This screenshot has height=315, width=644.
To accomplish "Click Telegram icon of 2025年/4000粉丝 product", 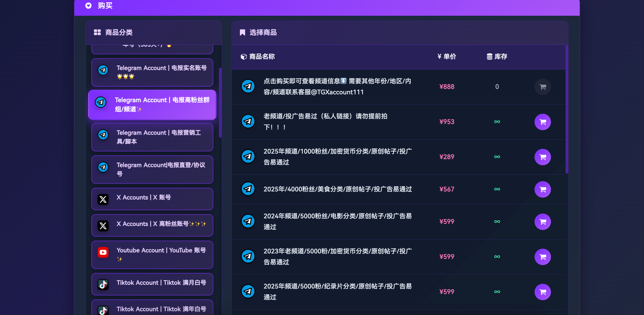I will point(248,189).
